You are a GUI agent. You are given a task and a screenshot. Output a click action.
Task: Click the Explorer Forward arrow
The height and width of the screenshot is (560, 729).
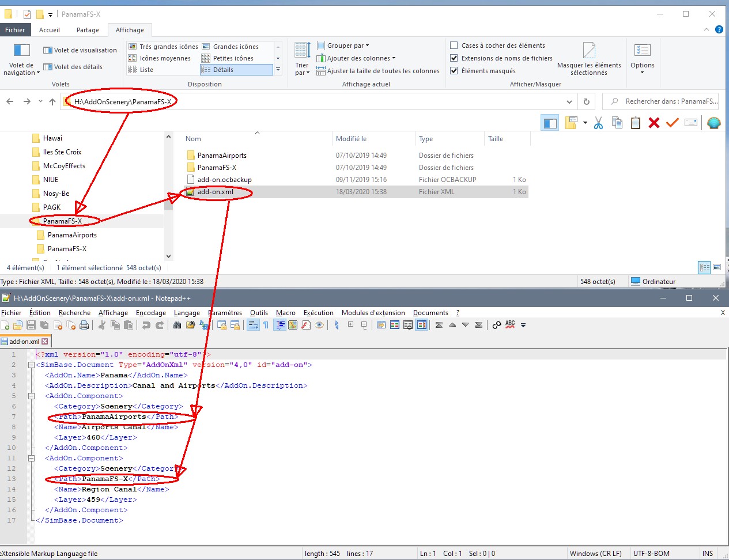[27, 101]
